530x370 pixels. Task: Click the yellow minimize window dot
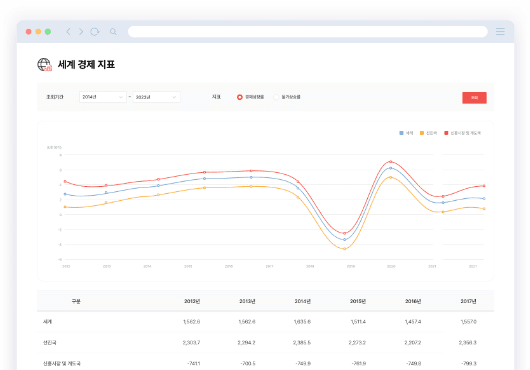[x=38, y=31]
